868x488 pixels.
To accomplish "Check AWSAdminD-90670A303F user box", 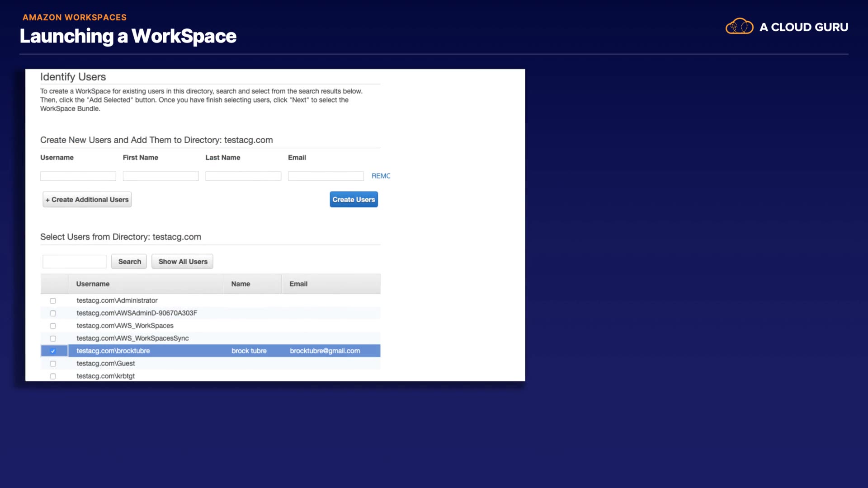I will pos(53,314).
